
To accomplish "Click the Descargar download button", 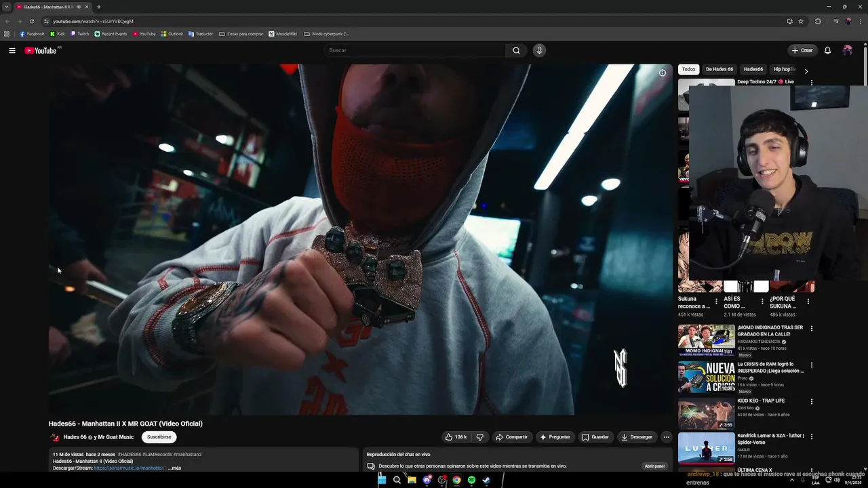I will click(x=637, y=437).
